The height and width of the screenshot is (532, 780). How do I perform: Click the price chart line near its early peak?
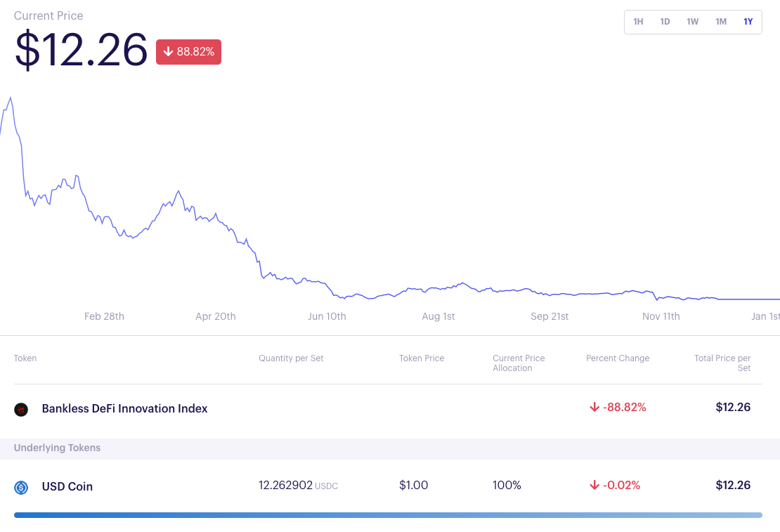11,98
